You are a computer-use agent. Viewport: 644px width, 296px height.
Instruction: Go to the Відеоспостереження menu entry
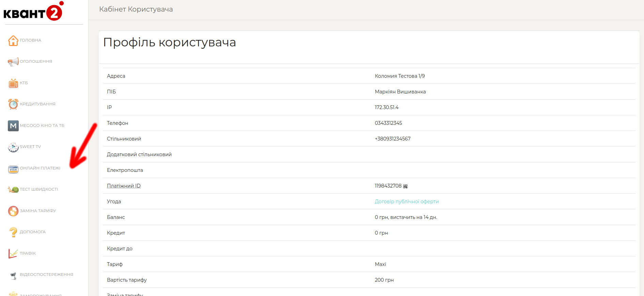pyautogui.click(x=46, y=275)
